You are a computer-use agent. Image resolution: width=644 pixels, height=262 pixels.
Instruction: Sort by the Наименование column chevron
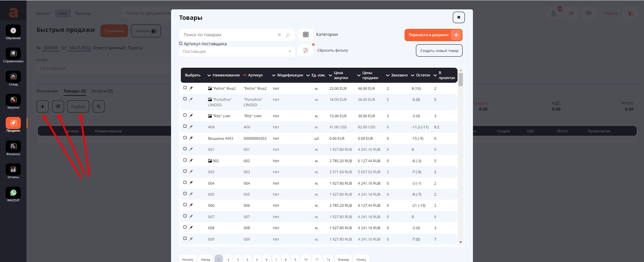coord(209,75)
